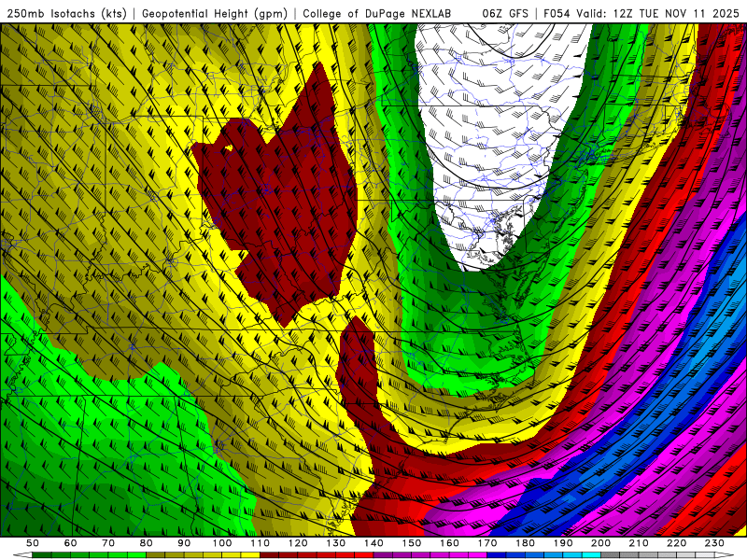Select the bright magenta swatch just left of 170

pos(477,555)
